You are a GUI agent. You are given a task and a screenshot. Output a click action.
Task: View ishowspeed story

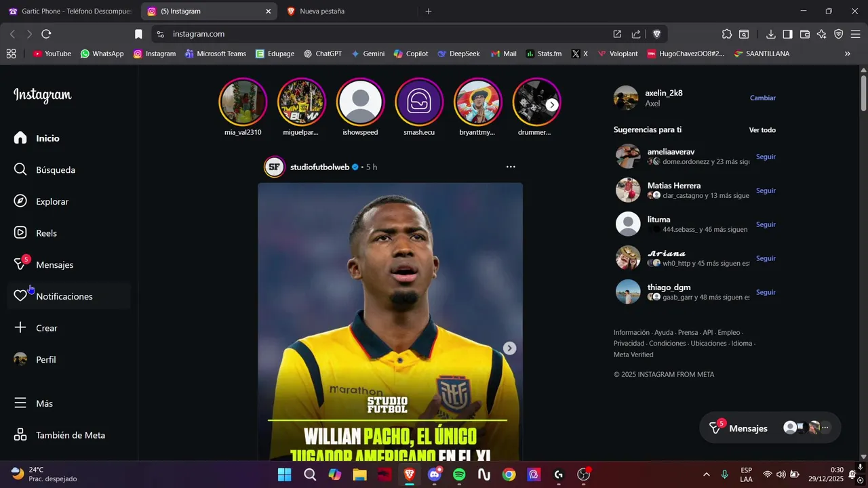(360, 102)
